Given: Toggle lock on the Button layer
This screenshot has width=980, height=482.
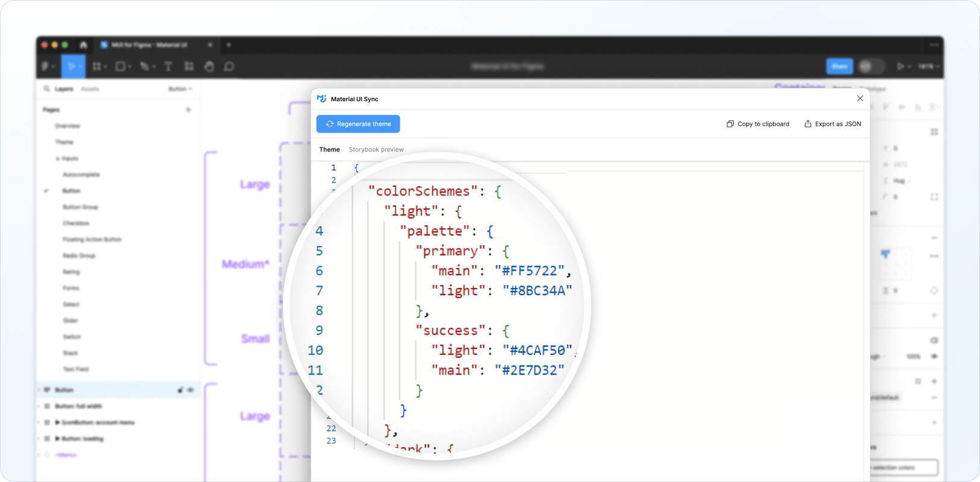Looking at the screenshot, I should click(x=181, y=390).
